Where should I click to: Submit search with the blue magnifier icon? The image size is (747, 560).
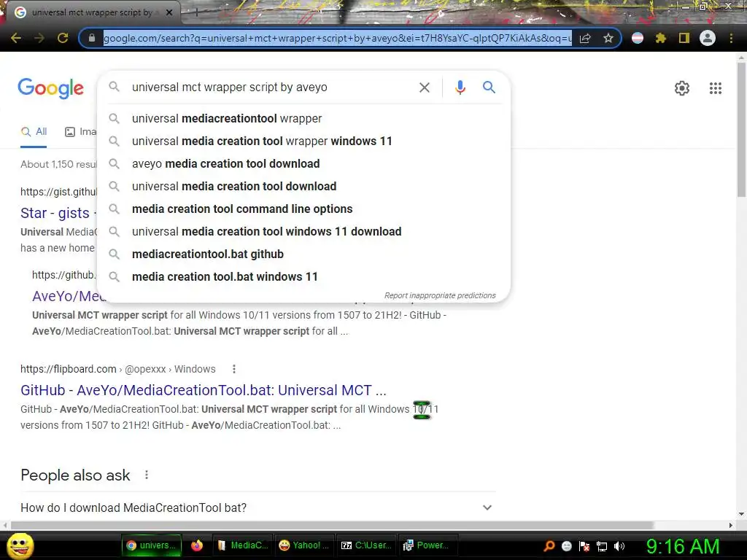pyautogui.click(x=489, y=87)
